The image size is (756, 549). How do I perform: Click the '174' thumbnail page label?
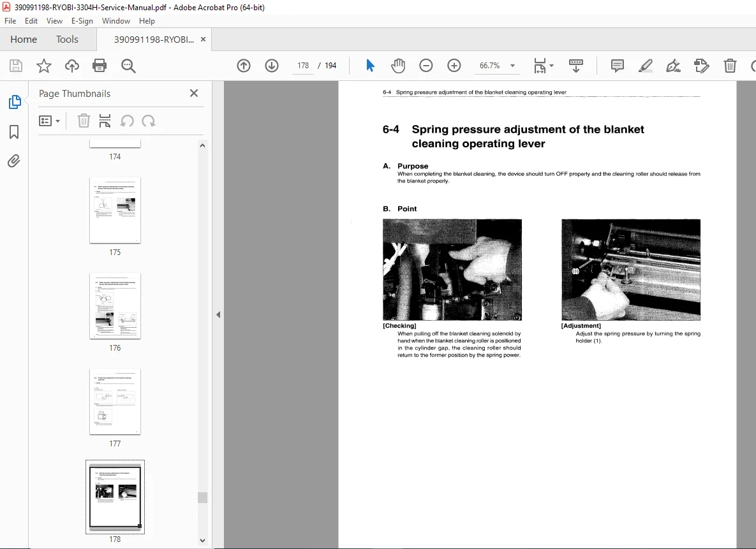[115, 157]
